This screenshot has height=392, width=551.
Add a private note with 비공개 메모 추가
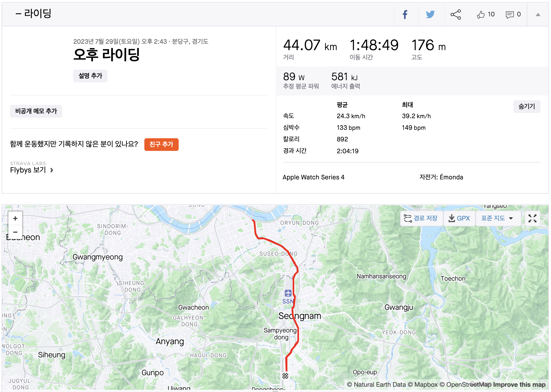click(x=36, y=111)
